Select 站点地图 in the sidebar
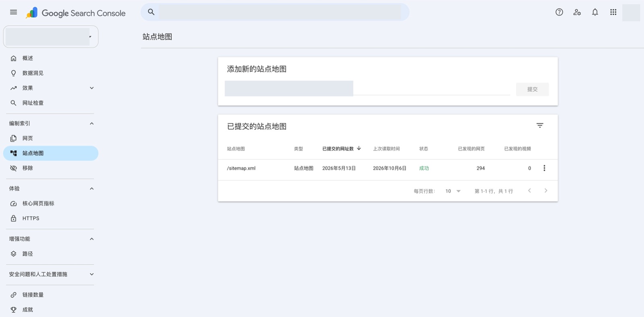 pyautogui.click(x=51, y=153)
